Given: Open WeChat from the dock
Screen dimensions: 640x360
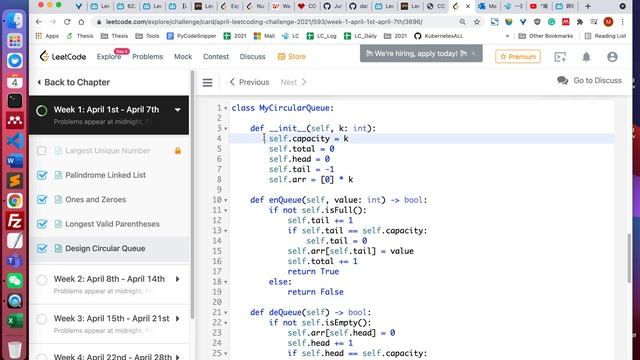Looking at the screenshot, I should [x=15, y=281].
